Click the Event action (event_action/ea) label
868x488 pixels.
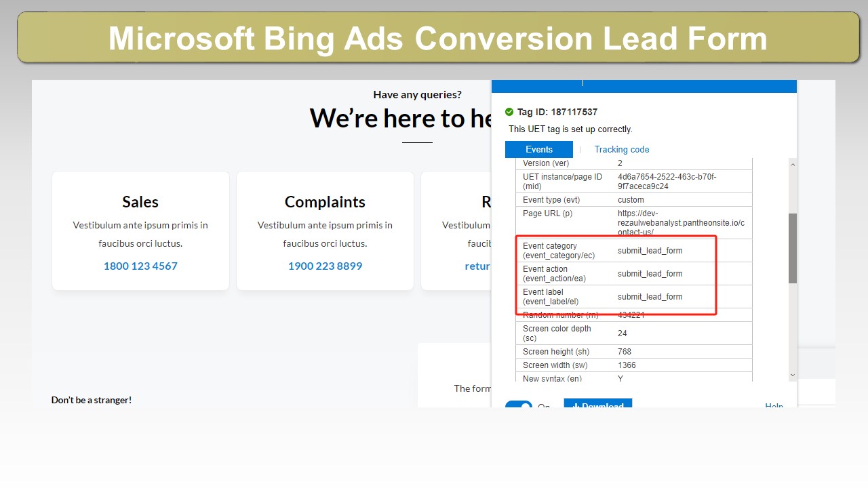click(554, 274)
